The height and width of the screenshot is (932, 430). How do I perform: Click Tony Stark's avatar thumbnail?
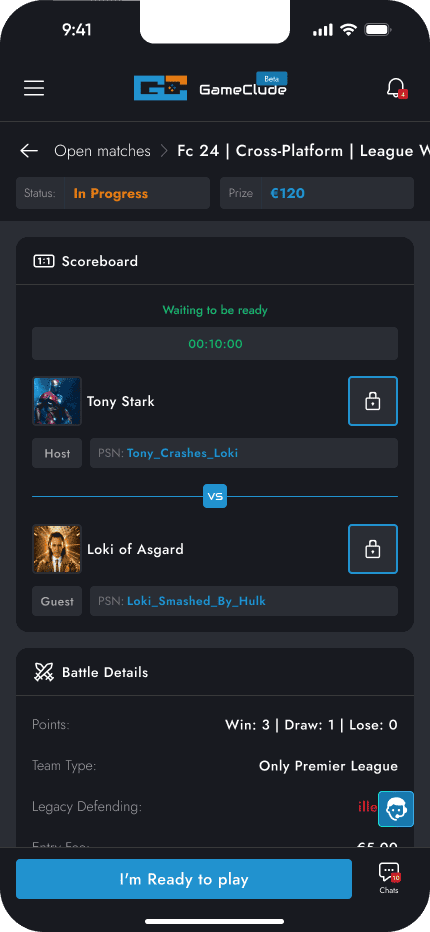point(57,401)
